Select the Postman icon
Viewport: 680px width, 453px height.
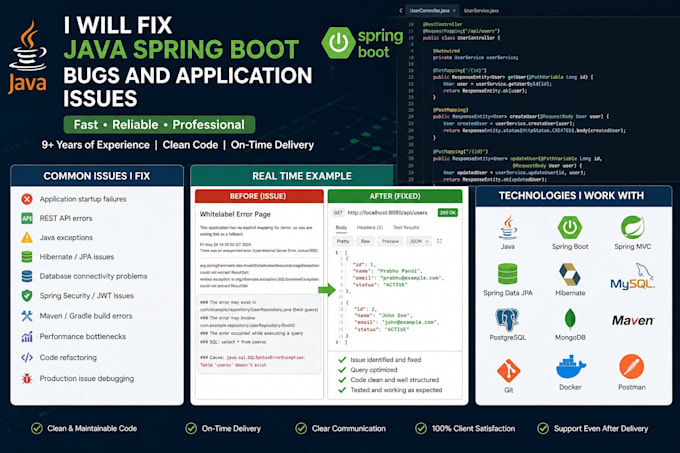coord(631,367)
